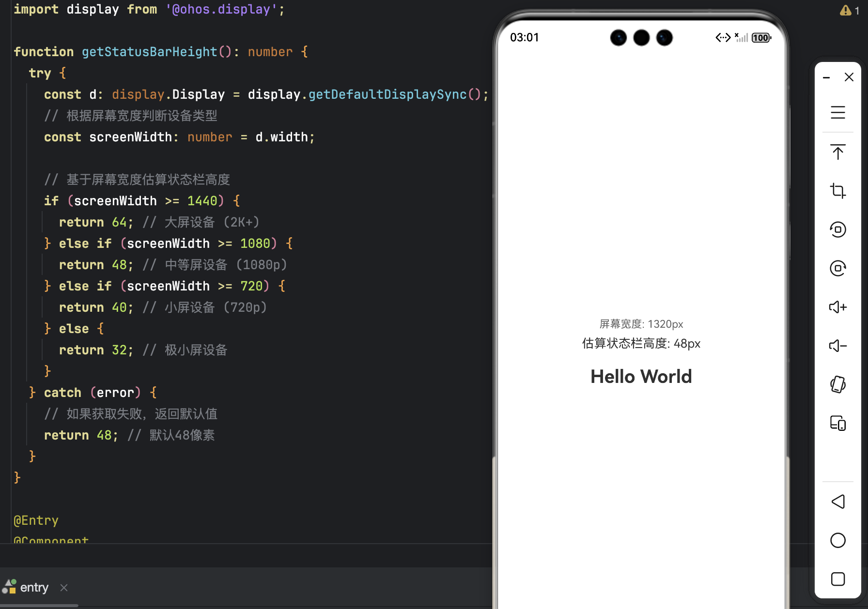The width and height of the screenshot is (868, 609).
Task: Open the emulator hamburger menu
Action: coord(838,112)
